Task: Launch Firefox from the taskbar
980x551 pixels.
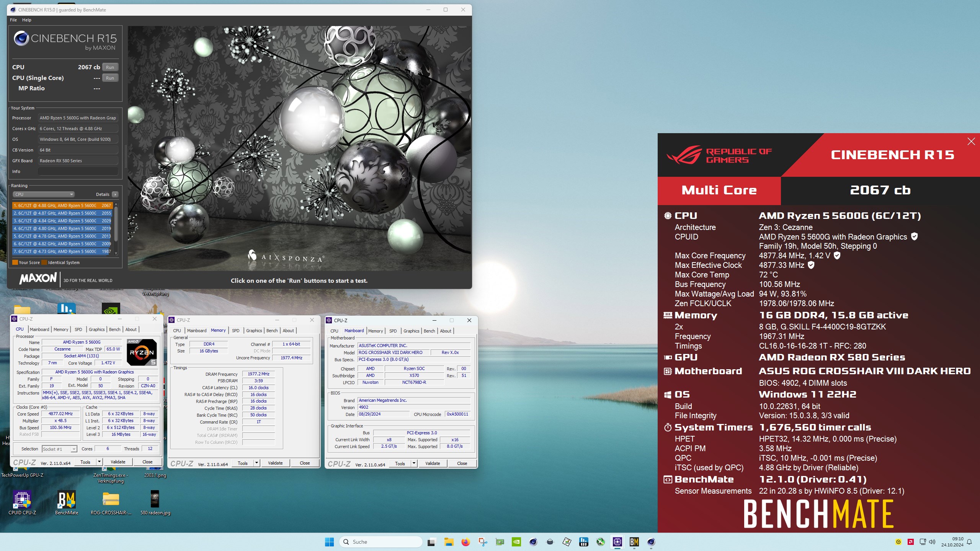Action: pyautogui.click(x=465, y=542)
